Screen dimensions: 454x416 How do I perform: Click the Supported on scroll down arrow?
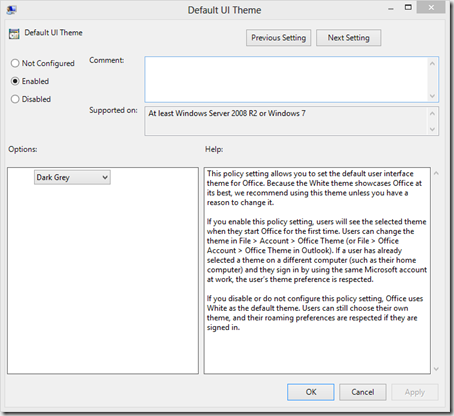click(x=432, y=129)
